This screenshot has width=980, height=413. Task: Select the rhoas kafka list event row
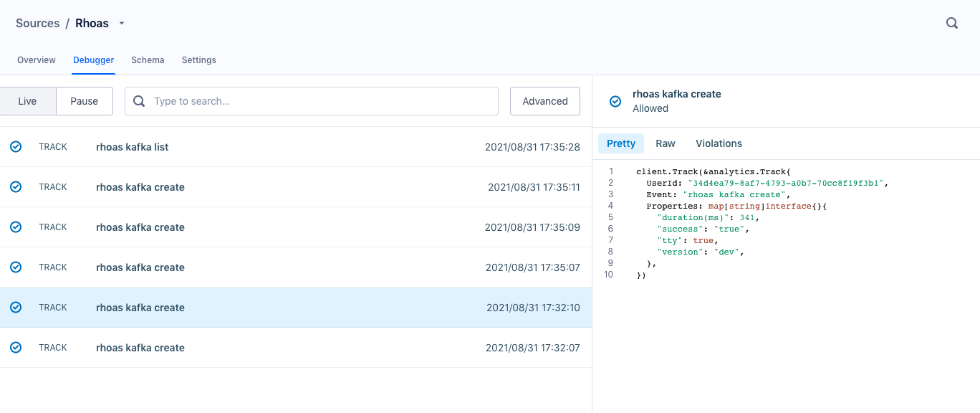click(296, 147)
